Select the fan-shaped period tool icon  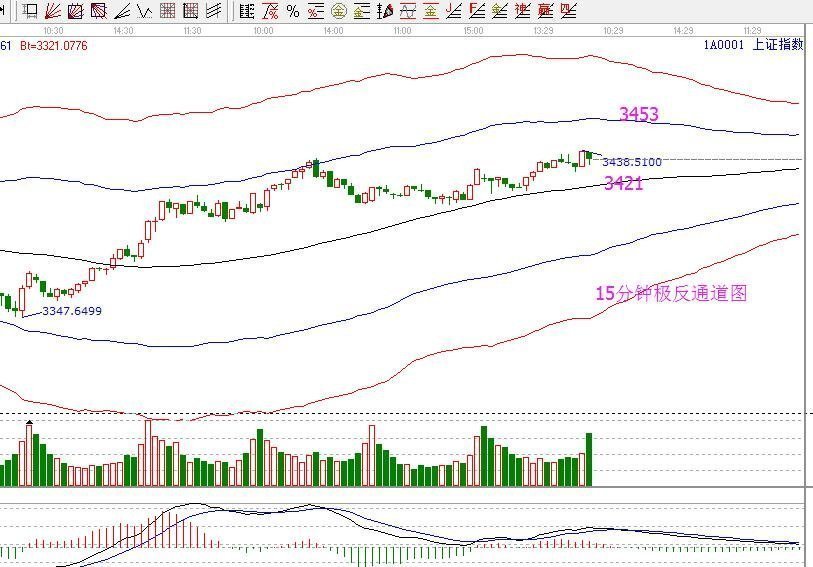tap(385, 10)
